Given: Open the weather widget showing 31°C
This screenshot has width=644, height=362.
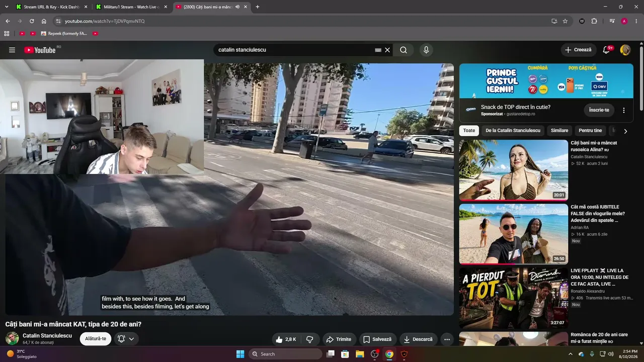Looking at the screenshot, I should point(21,354).
